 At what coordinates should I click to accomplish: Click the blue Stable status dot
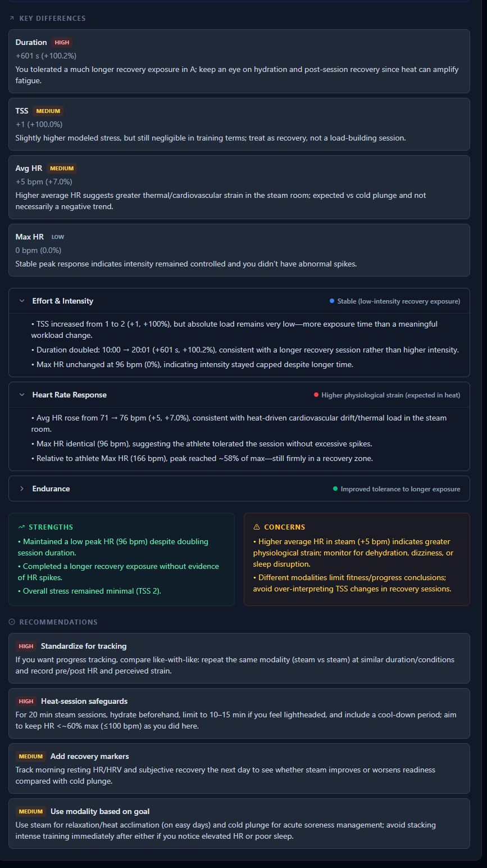click(x=332, y=301)
